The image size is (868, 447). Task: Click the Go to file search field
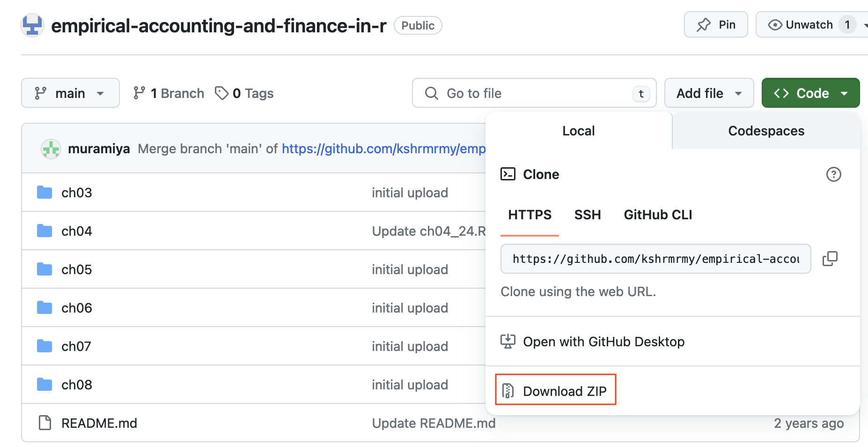tap(534, 93)
